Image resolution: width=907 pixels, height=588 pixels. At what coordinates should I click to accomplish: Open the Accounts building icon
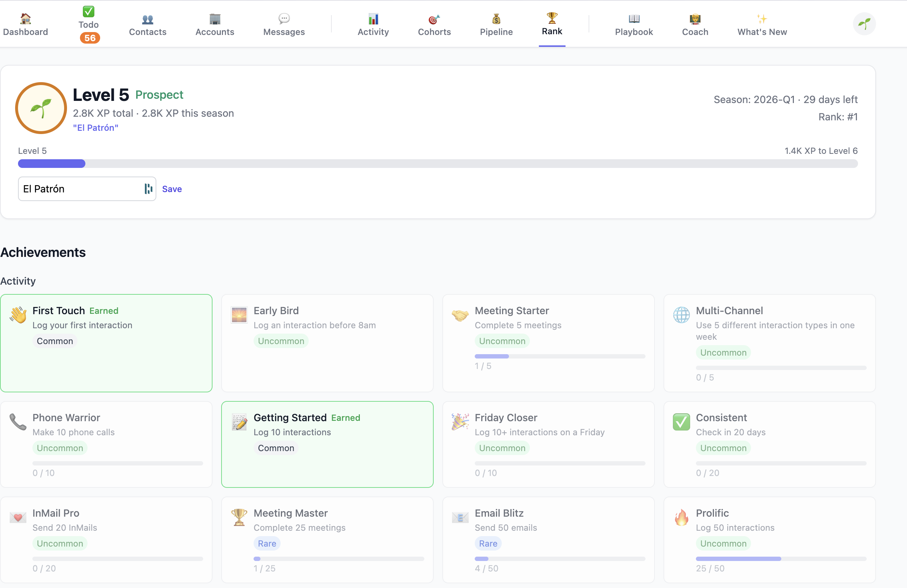pyautogui.click(x=215, y=18)
